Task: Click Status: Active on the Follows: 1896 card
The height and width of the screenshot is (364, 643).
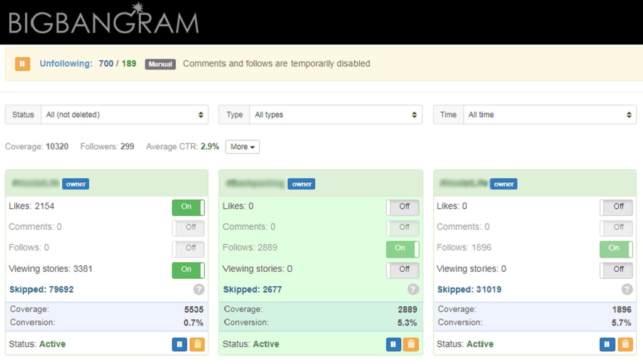Action: [x=465, y=344]
